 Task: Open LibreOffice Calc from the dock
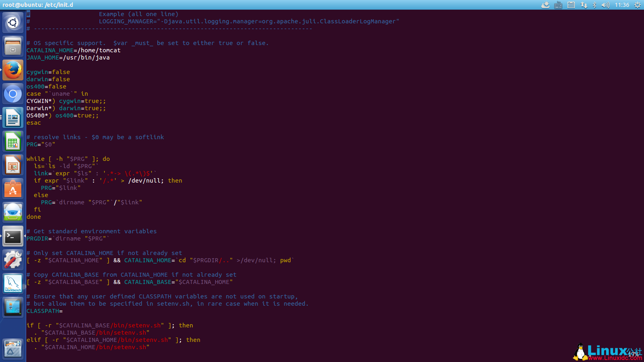[x=13, y=142]
